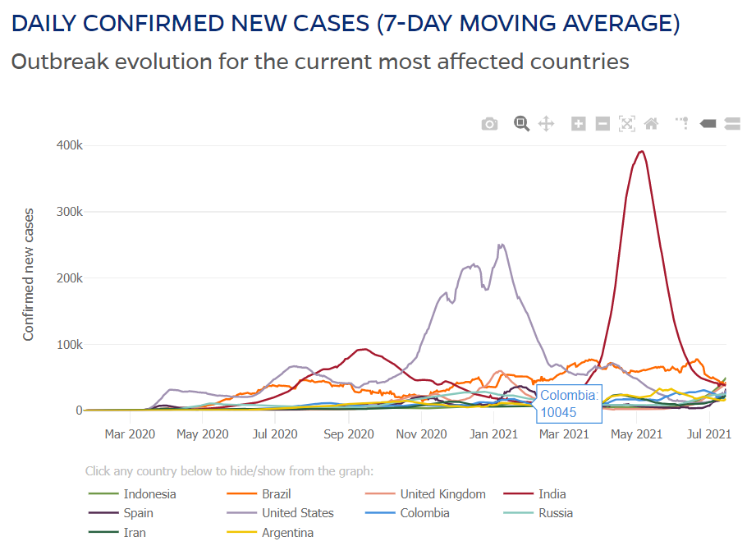Click the Confirmed new cases axis title
The width and height of the screenshot is (756, 555).
click(29, 274)
